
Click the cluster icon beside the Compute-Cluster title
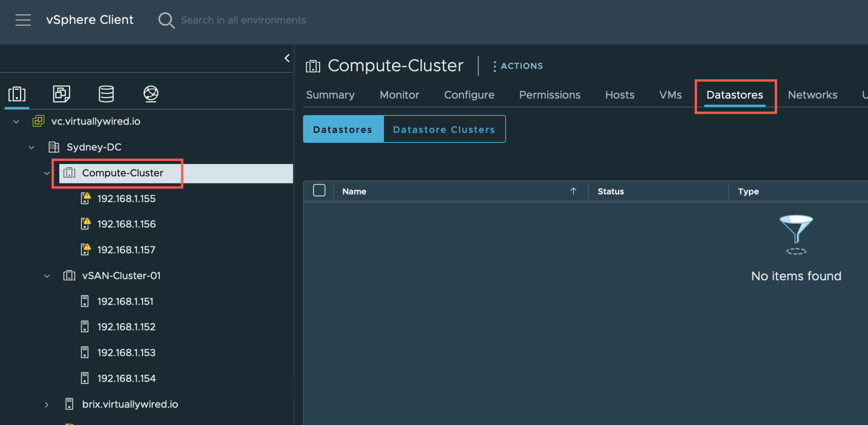(x=313, y=66)
